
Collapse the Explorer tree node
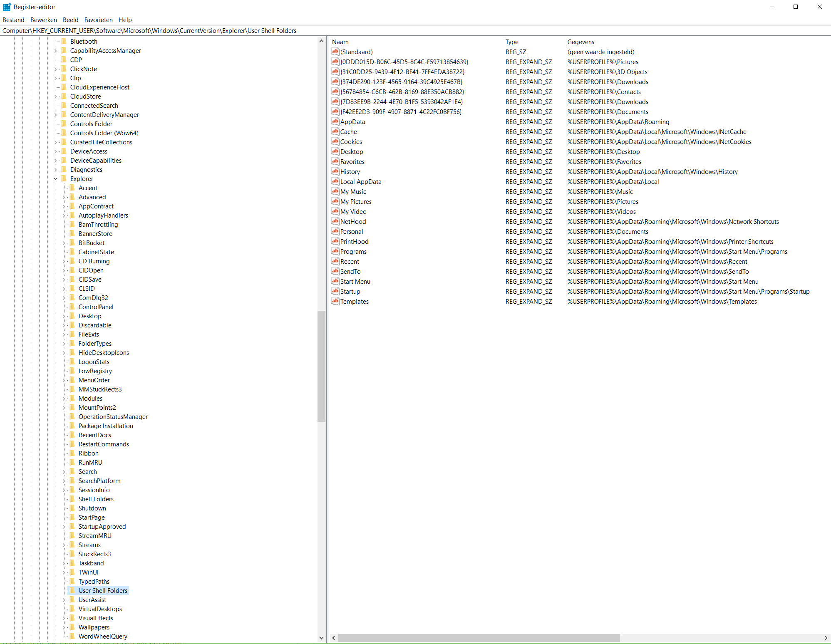(55, 179)
